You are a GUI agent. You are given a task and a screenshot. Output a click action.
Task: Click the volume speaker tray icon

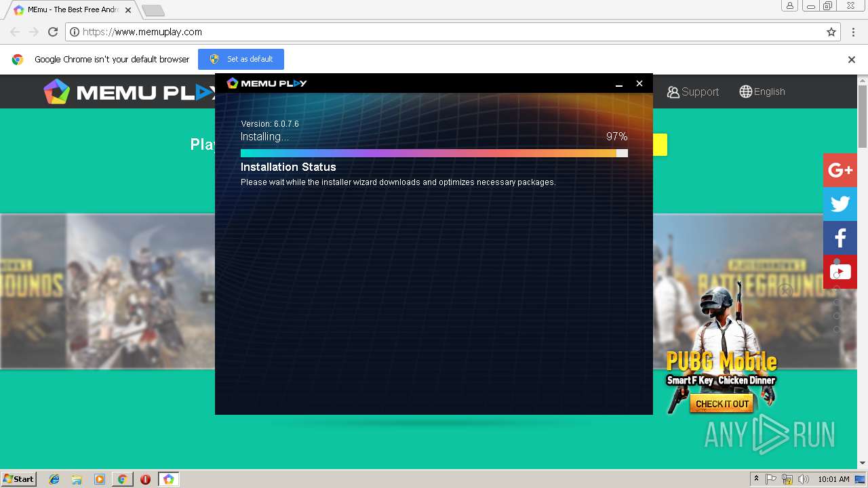coord(804,479)
